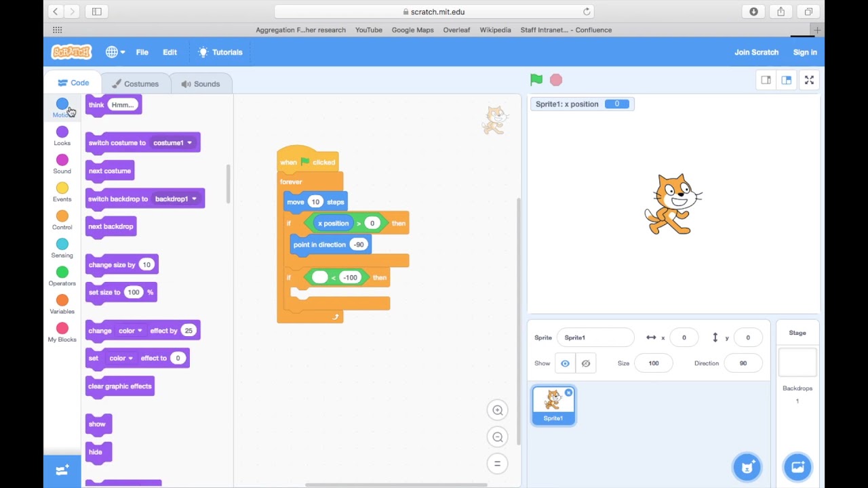Click the sprite y coordinate field
This screenshot has height=488, width=868.
coord(748,338)
